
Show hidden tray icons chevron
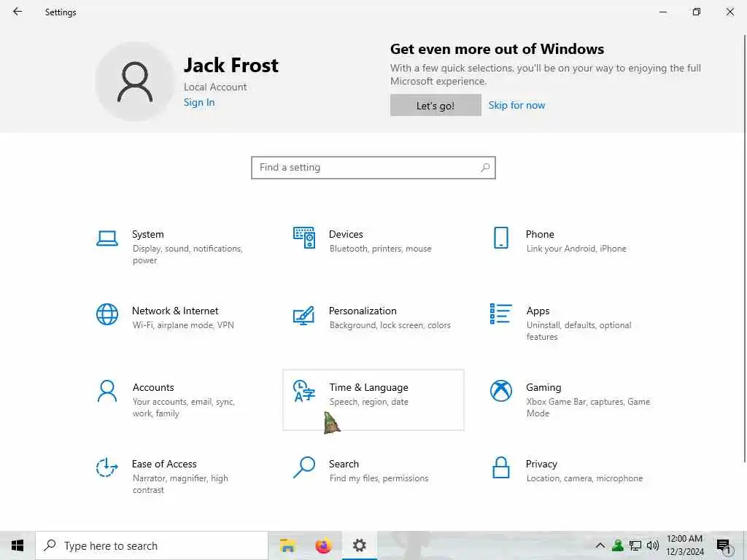(x=600, y=545)
